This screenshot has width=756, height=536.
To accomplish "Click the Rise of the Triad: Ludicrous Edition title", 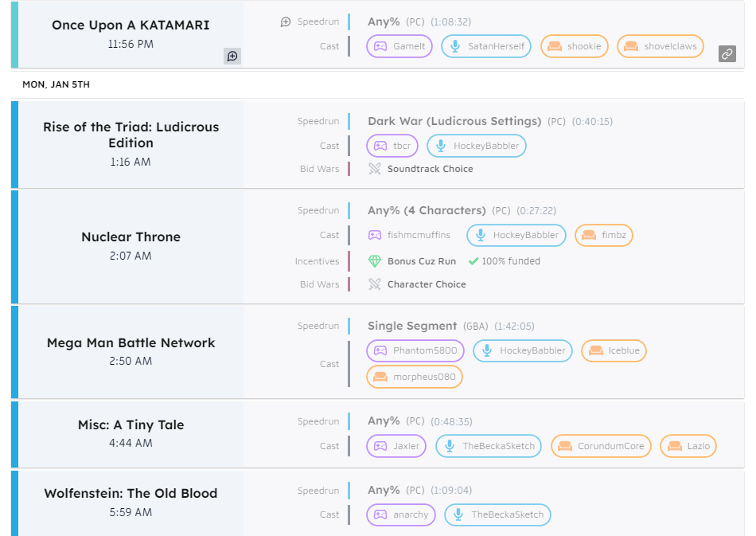I will coord(131,135).
